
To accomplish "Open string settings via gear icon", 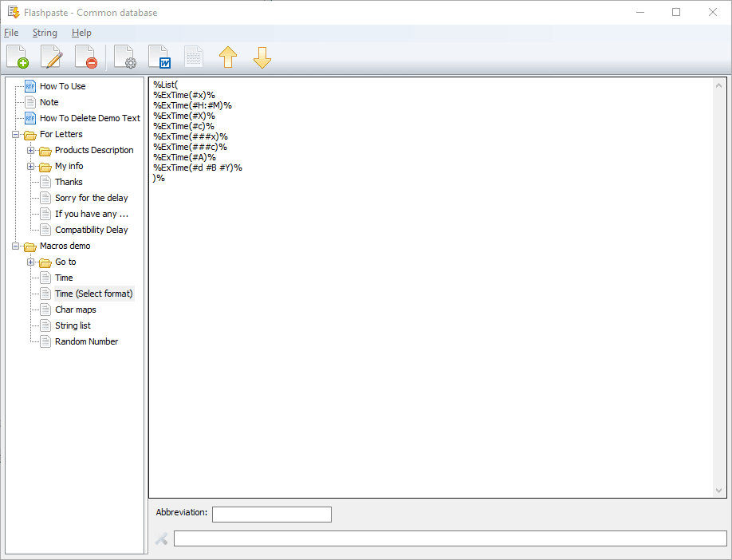I will click(x=124, y=57).
